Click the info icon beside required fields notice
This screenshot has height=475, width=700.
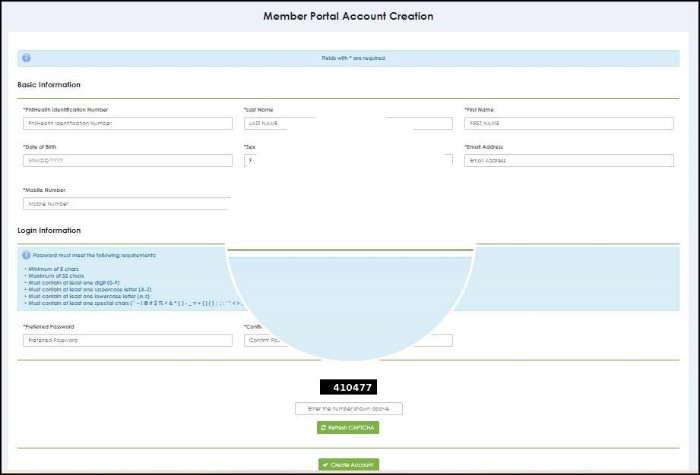26,58
